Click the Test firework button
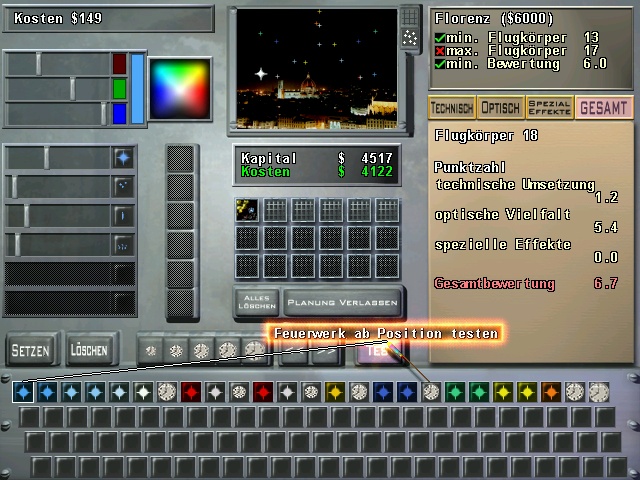The height and width of the screenshot is (480, 640). click(x=376, y=351)
